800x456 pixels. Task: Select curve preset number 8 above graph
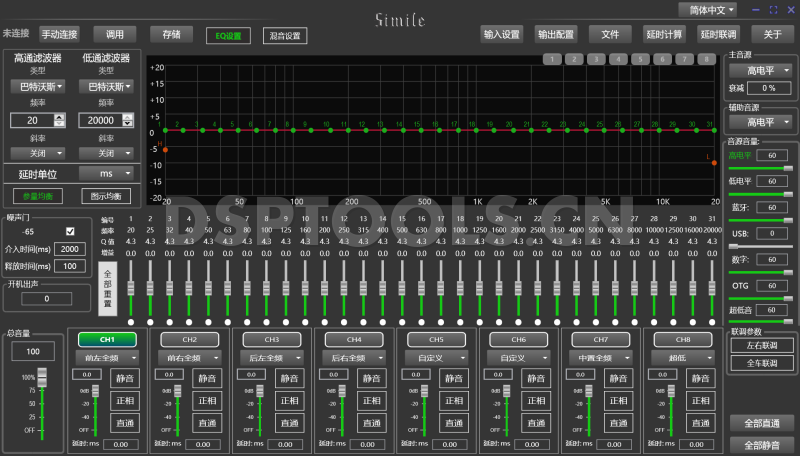click(708, 59)
